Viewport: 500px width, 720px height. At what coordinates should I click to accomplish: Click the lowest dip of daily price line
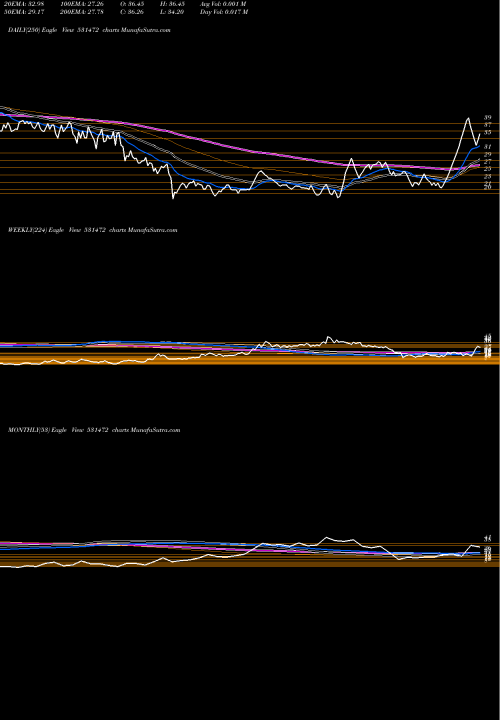tap(173, 198)
